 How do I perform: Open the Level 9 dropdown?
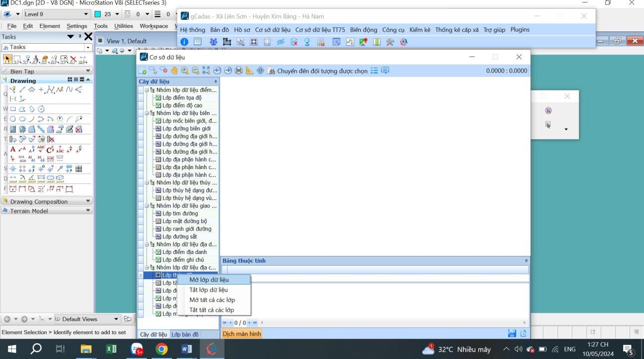(x=86, y=14)
